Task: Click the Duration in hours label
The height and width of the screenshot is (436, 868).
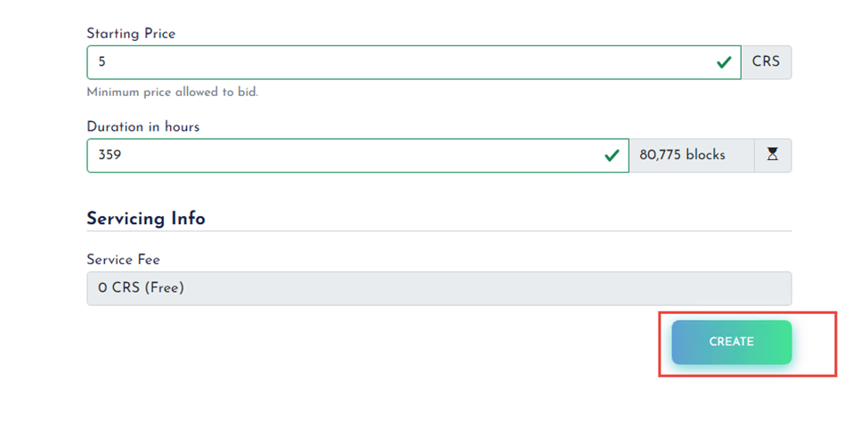Action: pos(142,126)
